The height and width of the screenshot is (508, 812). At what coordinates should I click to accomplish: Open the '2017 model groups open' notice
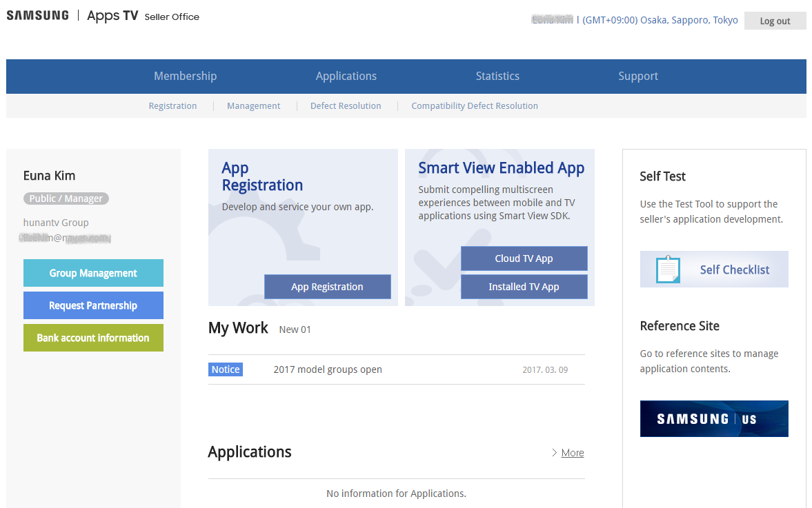click(328, 369)
